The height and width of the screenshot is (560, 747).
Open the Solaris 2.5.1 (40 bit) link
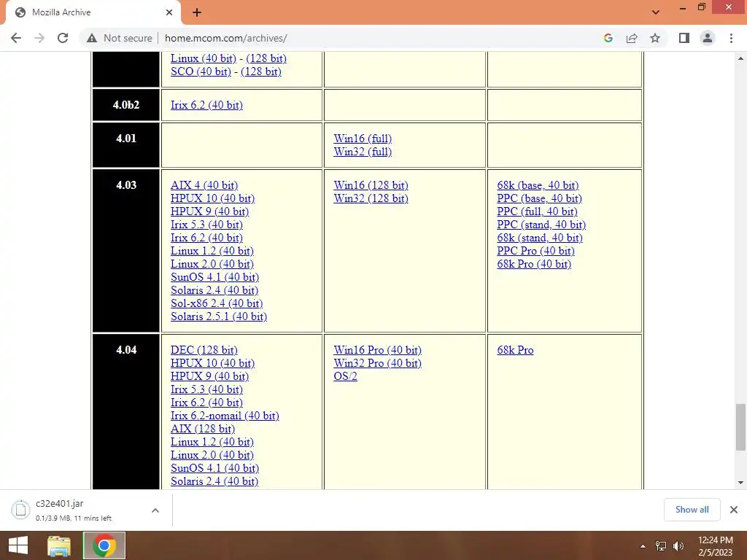(219, 316)
